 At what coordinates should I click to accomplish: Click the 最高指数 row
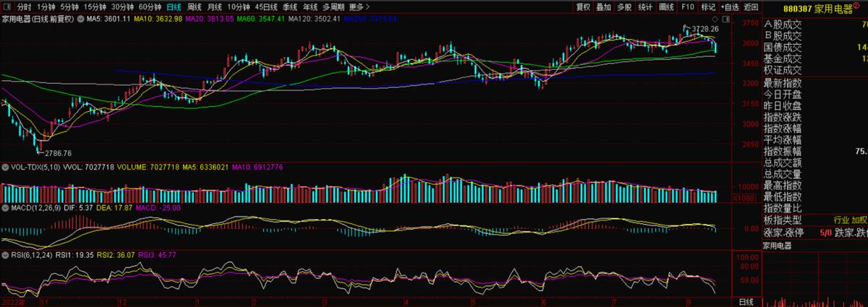815,186
